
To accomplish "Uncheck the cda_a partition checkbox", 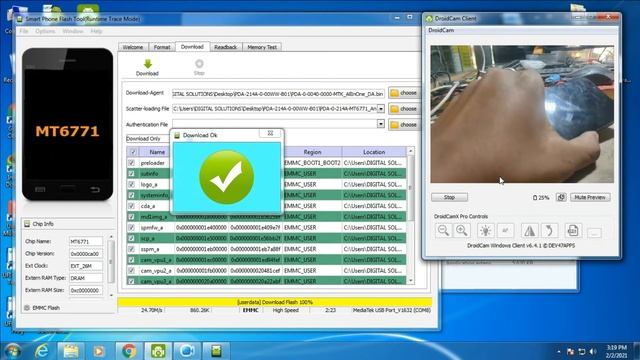I will 131,206.
